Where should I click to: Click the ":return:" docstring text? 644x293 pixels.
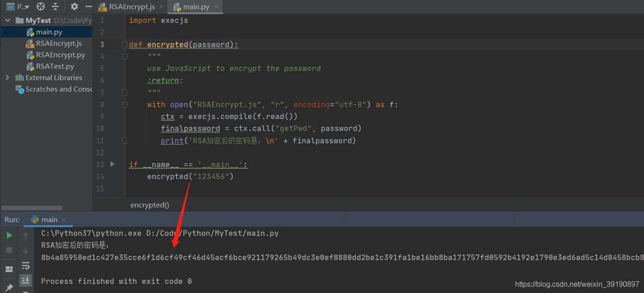click(x=165, y=80)
